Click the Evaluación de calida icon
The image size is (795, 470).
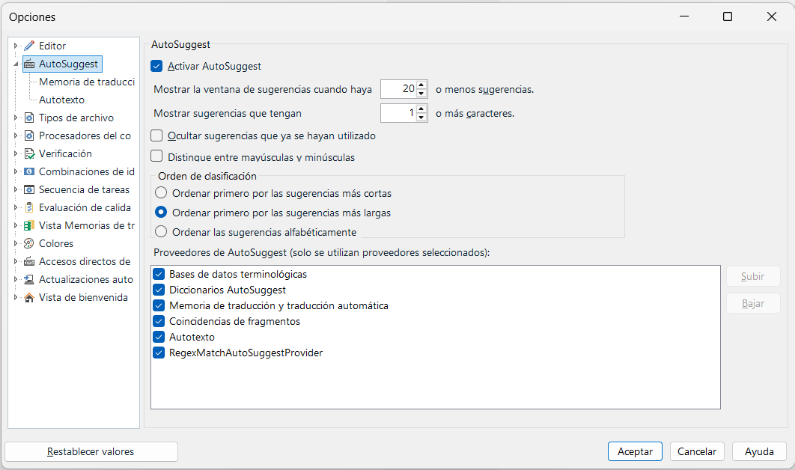(29, 207)
